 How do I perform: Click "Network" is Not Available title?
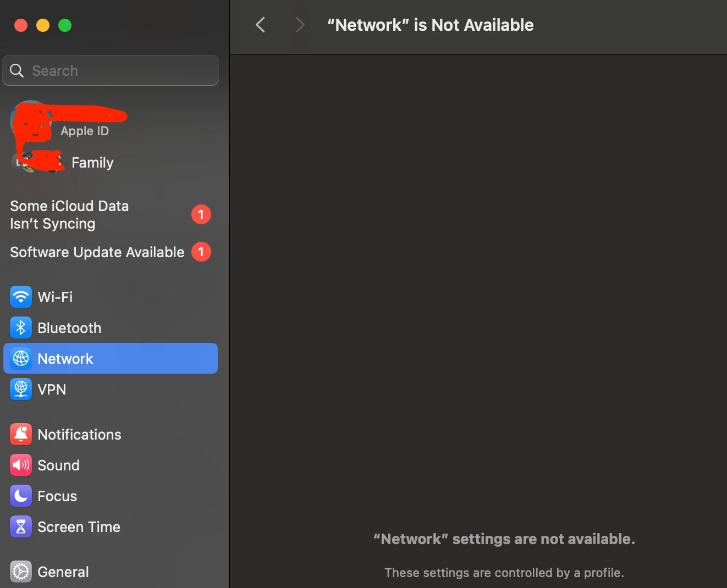coord(430,25)
